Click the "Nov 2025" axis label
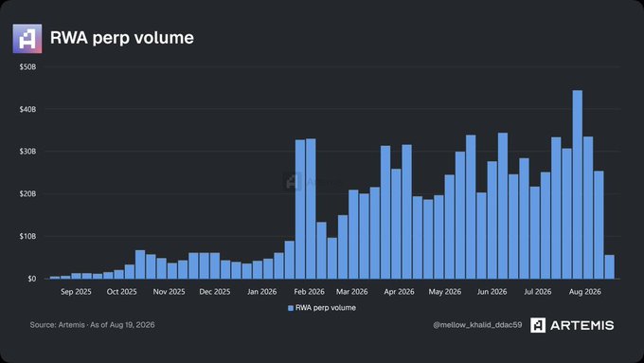 [169, 292]
